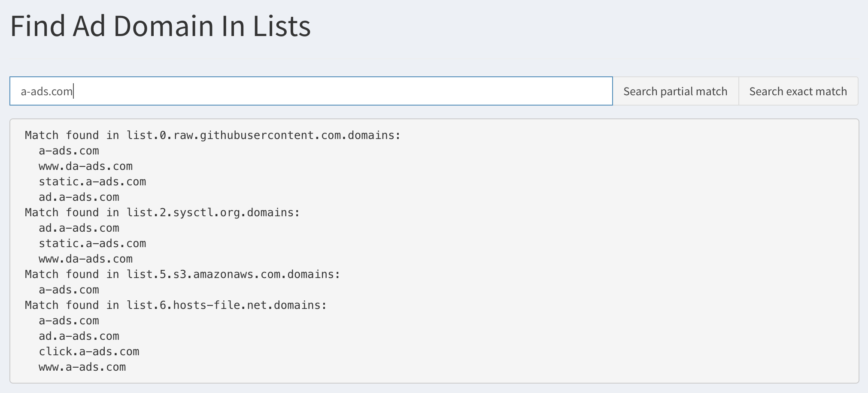Click the domain search input field
The image size is (868, 393).
point(311,91)
